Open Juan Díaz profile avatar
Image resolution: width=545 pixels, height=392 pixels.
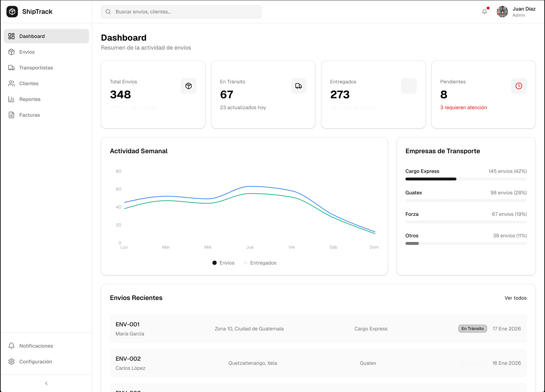click(x=502, y=11)
